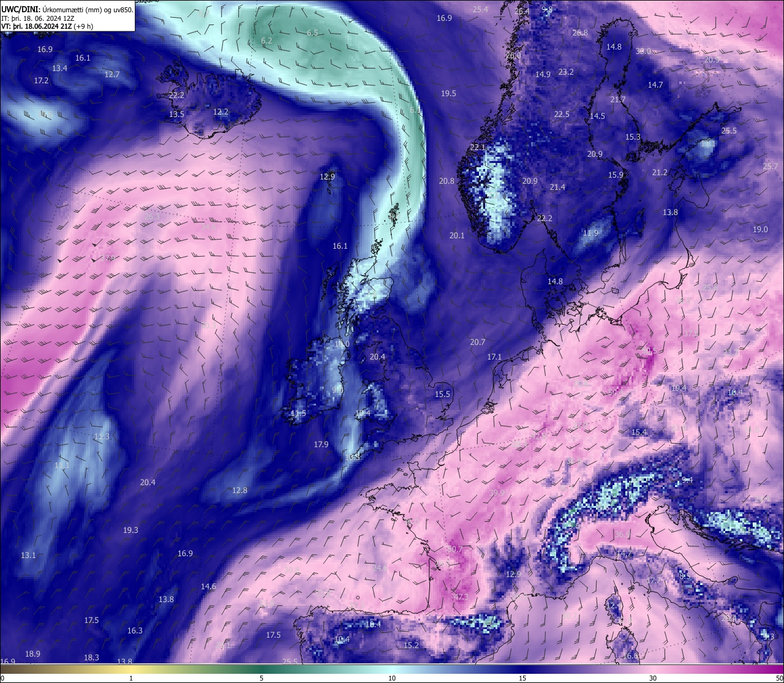Click the 30 tick on the color scale
Screen dimensions: 784x683
click(653, 678)
